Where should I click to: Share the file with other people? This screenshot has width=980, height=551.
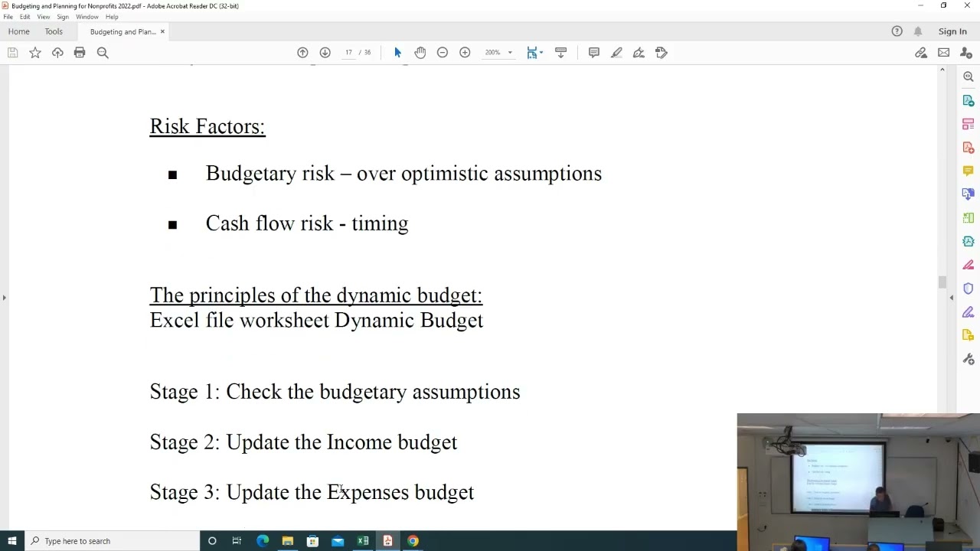pyautogui.click(x=966, y=53)
